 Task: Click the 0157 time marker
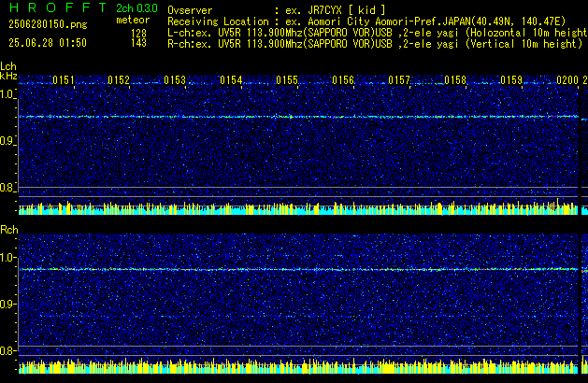pyautogui.click(x=399, y=79)
